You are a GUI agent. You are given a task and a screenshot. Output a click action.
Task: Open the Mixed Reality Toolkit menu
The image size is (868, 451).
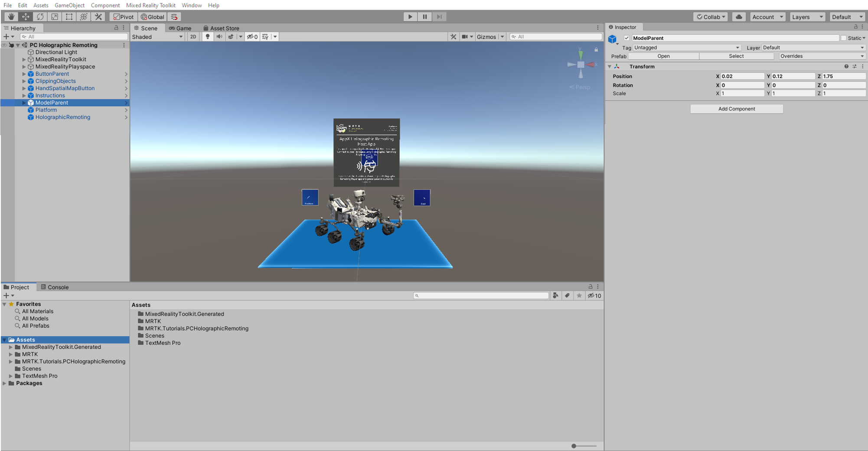pyautogui.click(x=150, y=5)
